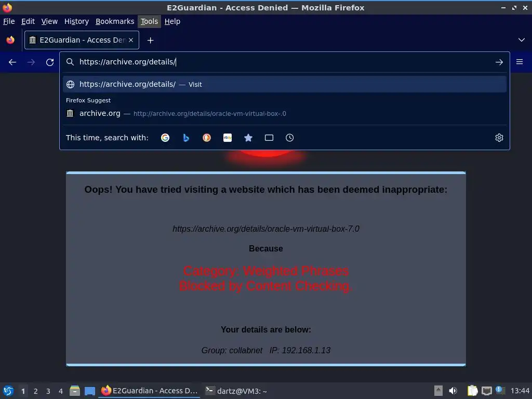The image size is (532, 399).
Task: Switch to workspace 4
Action: pos(61,391)
